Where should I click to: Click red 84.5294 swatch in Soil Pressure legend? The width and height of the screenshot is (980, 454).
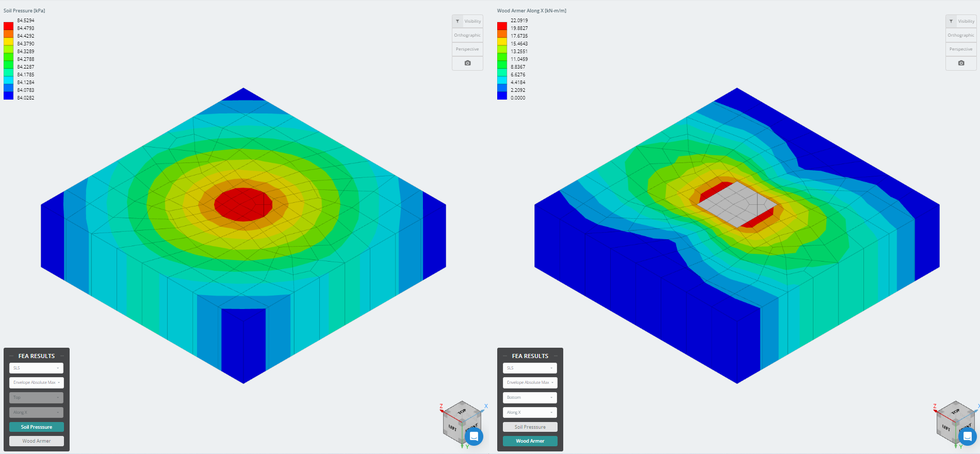click(x=8, y=26)
